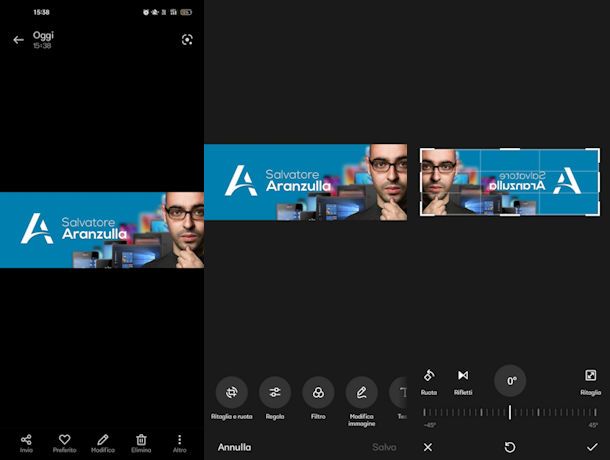Choose the Filtro tool
610x460 pixels.
(318, 398)
